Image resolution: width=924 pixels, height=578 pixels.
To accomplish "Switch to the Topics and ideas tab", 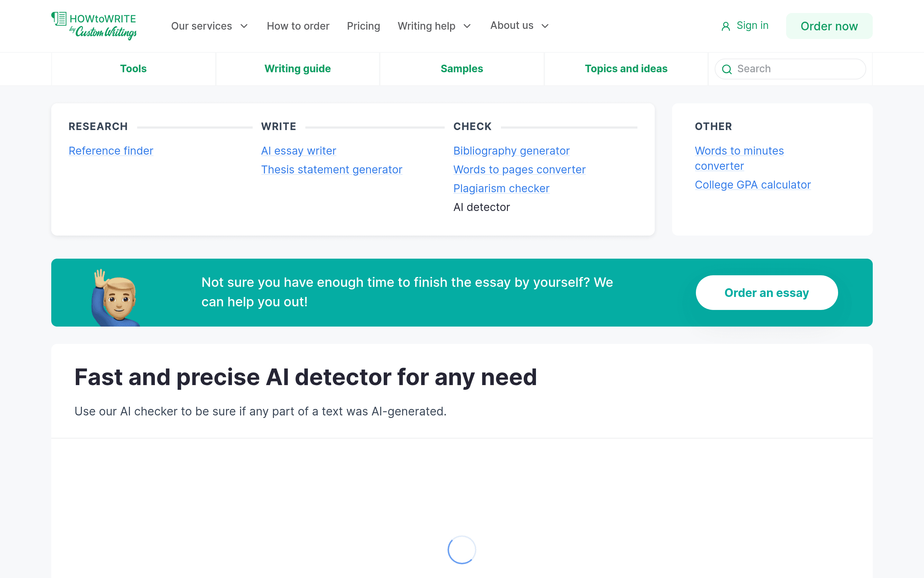I will [x=626, y=69].
